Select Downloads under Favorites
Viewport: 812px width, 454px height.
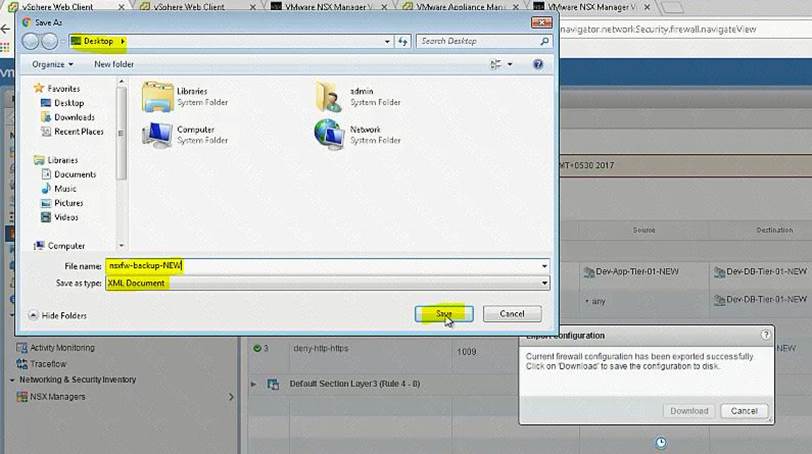click(74, 117)
